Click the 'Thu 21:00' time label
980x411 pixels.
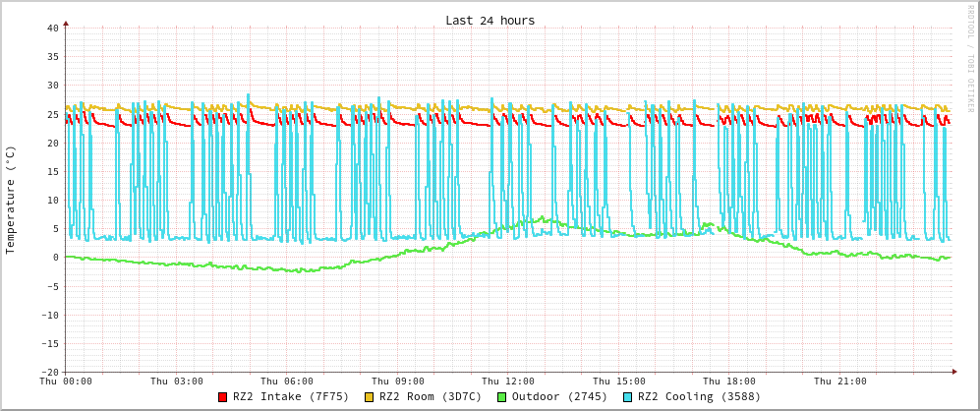[840, 381]
